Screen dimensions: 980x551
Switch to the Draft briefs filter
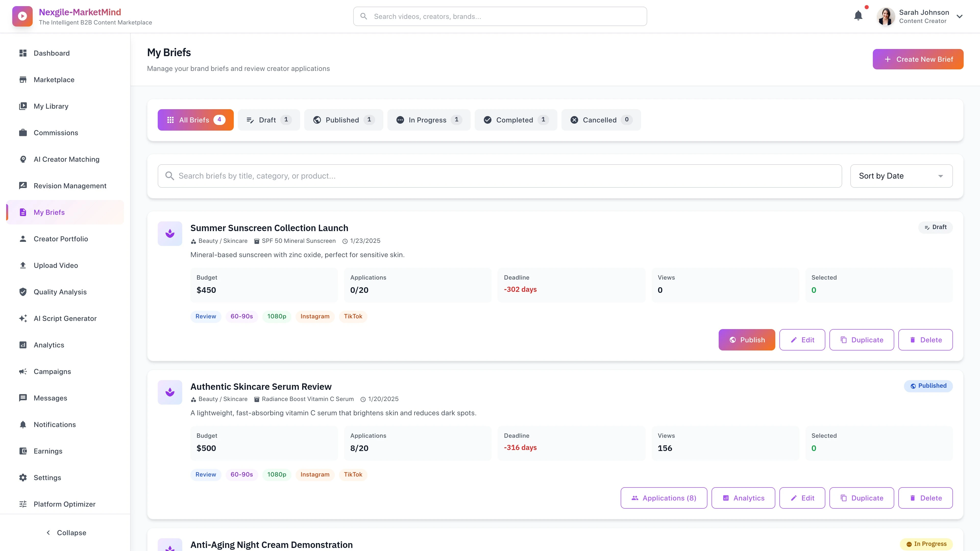[x=268, y=120]
